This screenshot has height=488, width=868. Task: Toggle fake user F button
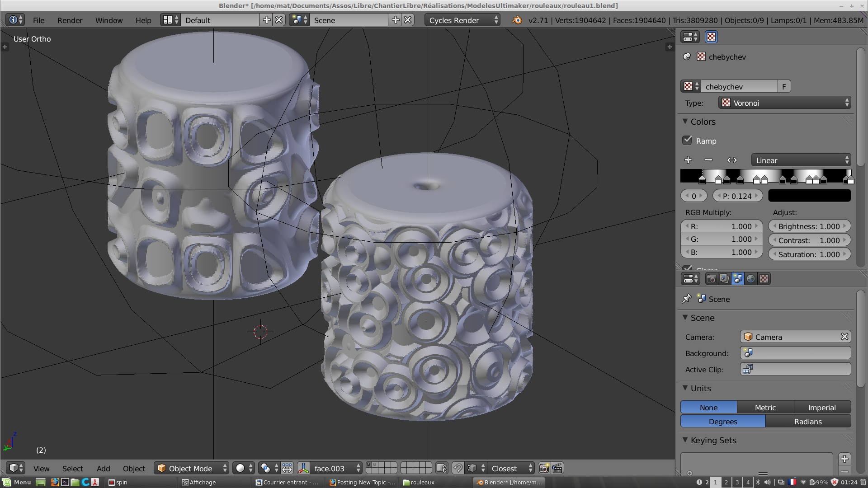tap(784, 86)
